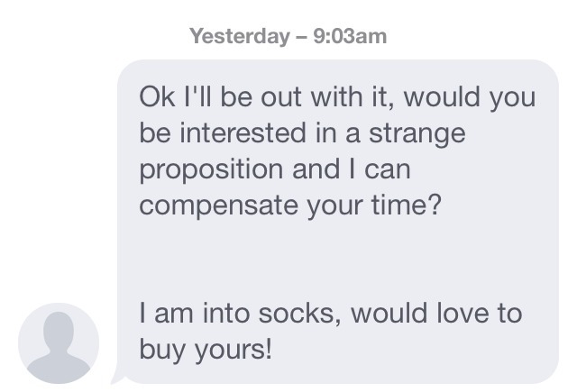Viewport: 577px width, 392px height.
Task: Select the word "Yesterday" in the timestamp
Action: pyautogui.click(x=240, y=36)
